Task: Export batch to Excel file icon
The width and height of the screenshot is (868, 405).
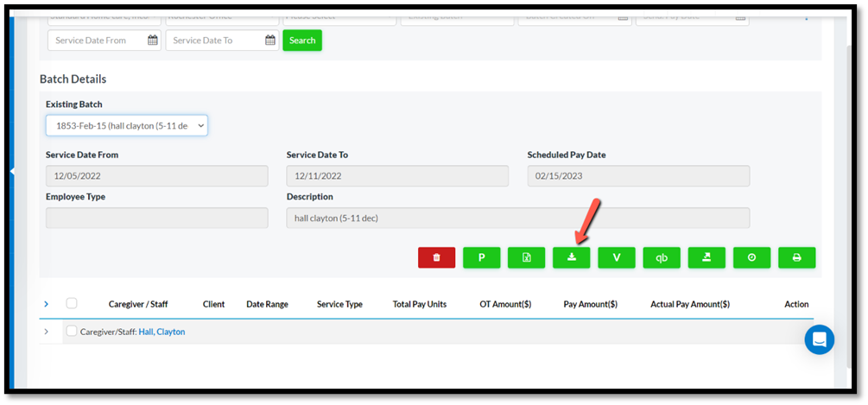Action: click(x=527, y=258)
